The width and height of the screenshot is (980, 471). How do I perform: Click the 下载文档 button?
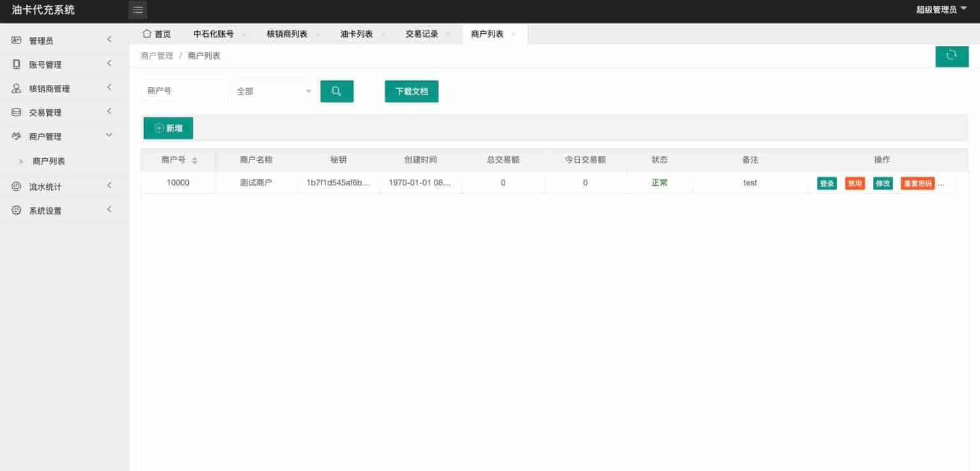click(x=412, y=91)
